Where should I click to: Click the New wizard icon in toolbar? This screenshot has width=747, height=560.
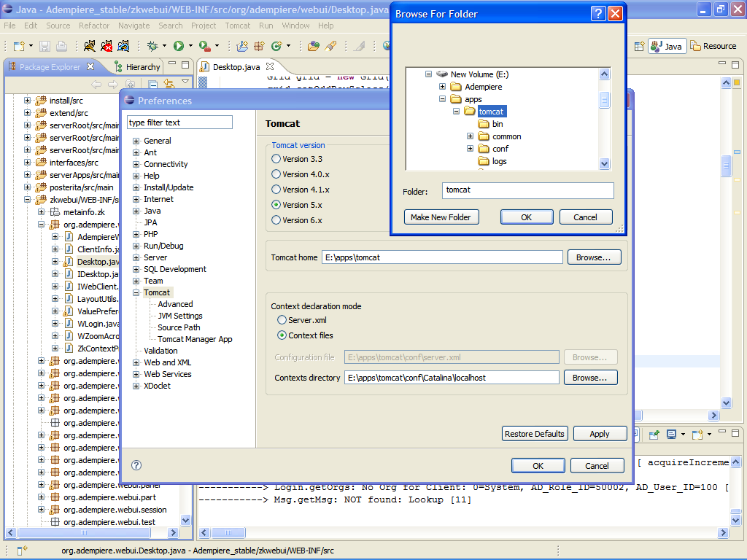pos(19,46)
